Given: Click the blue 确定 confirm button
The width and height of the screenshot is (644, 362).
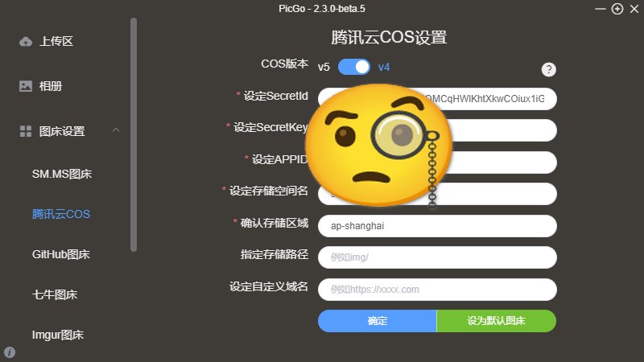Looking at the screenshot, I should click(377, 321).
